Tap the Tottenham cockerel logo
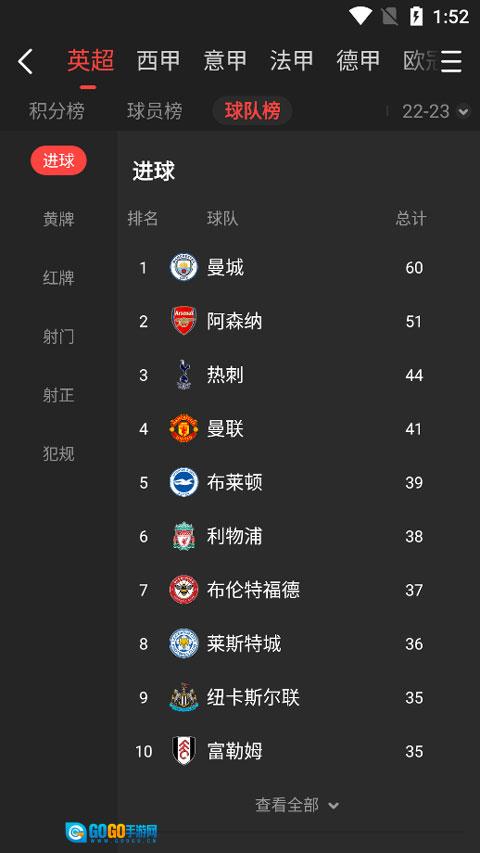This screenshot has height=853, width=480. click(183, 375)
